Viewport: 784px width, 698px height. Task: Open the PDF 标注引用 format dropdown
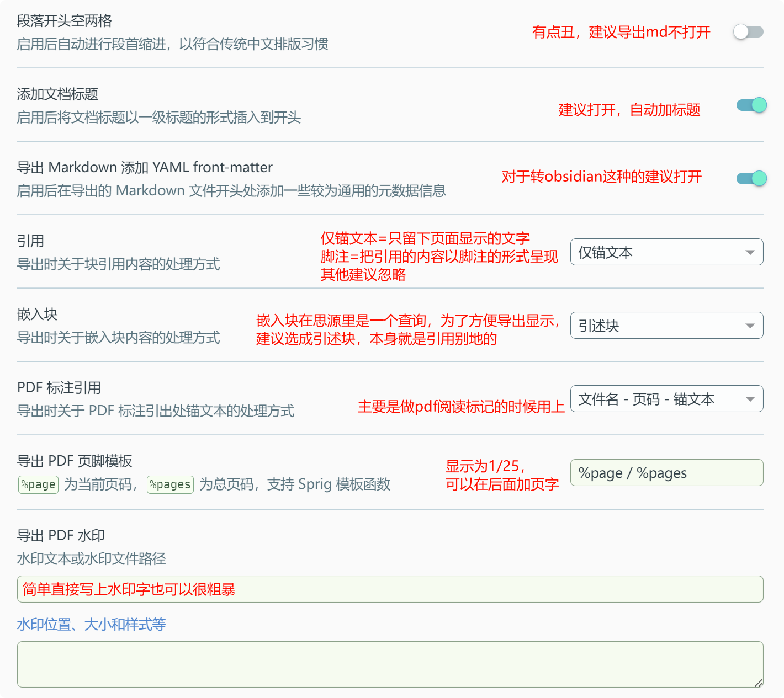(x=666, y=399)
